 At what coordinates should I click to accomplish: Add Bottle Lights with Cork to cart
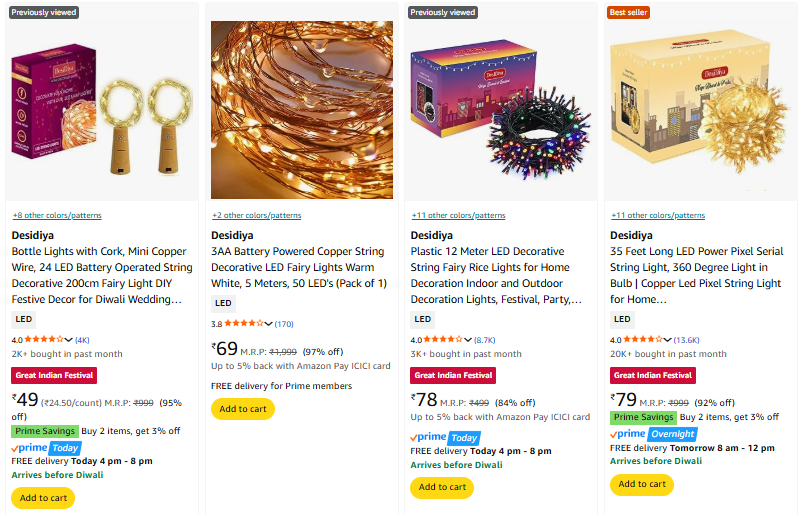pyautogui.click(x=43, y=498)
